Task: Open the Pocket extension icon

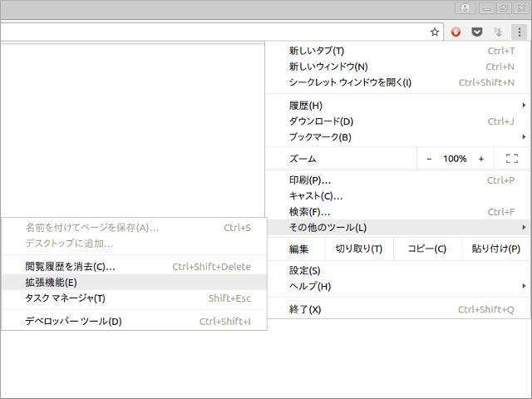Action: (476, 32)
